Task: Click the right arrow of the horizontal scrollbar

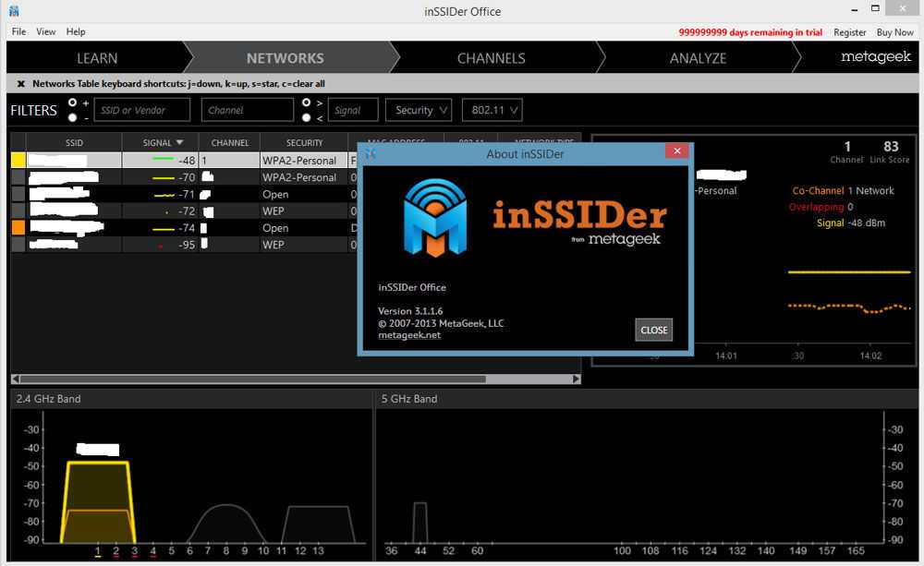Action: pyautogui.click(x=577, y=379)
